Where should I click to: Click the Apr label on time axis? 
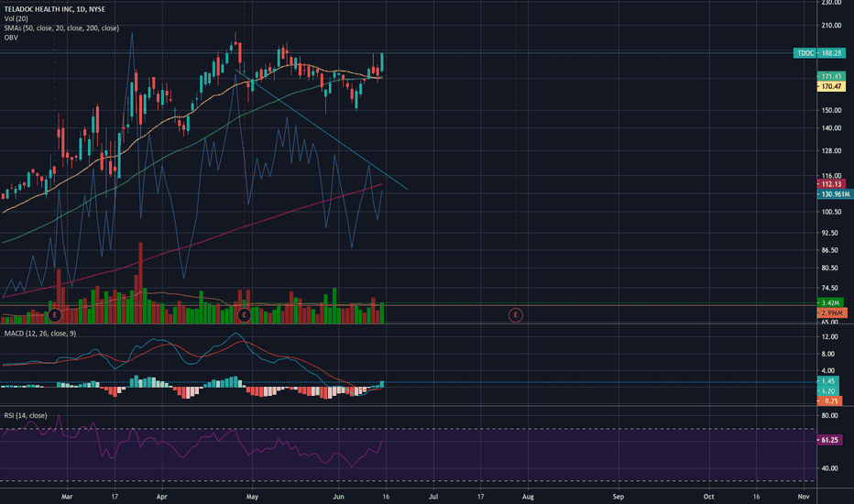pos(161,497)
